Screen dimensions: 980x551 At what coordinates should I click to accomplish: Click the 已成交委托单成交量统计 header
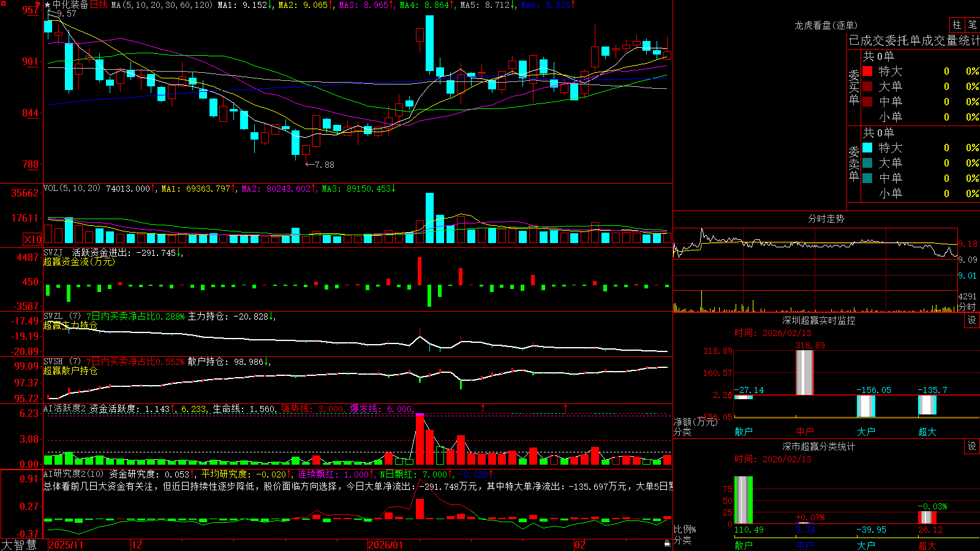pos(914,40)
